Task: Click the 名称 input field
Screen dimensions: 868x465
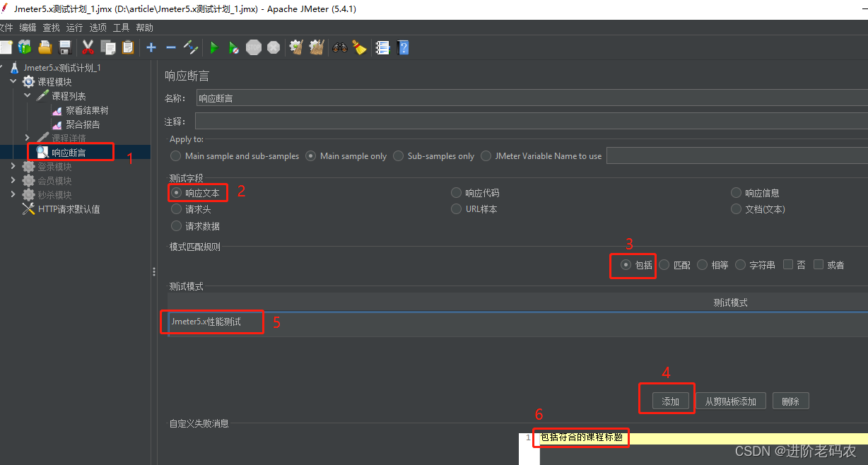Action: (x=531, y=98)
